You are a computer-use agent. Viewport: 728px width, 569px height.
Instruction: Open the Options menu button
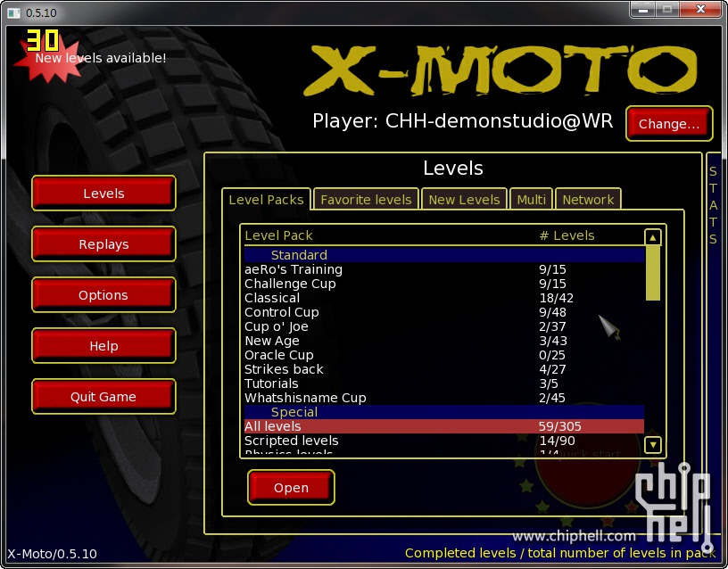103,294
